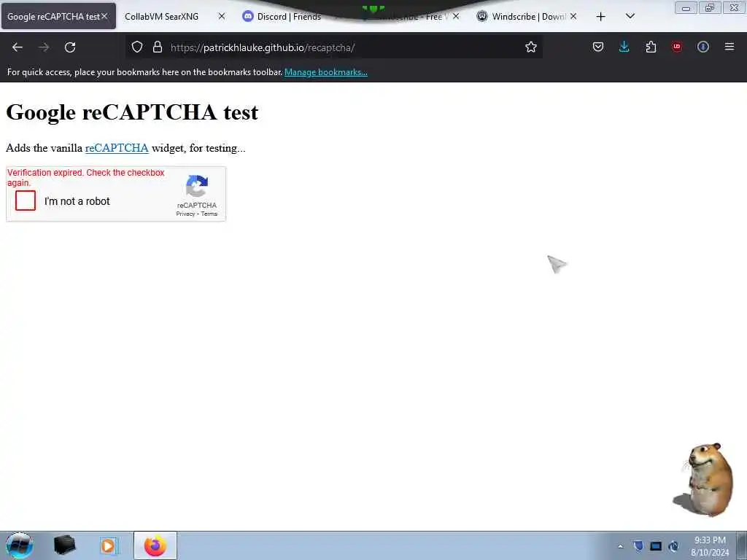
Task: Open a new tab with the plus button
Action: tap(601, 17)
